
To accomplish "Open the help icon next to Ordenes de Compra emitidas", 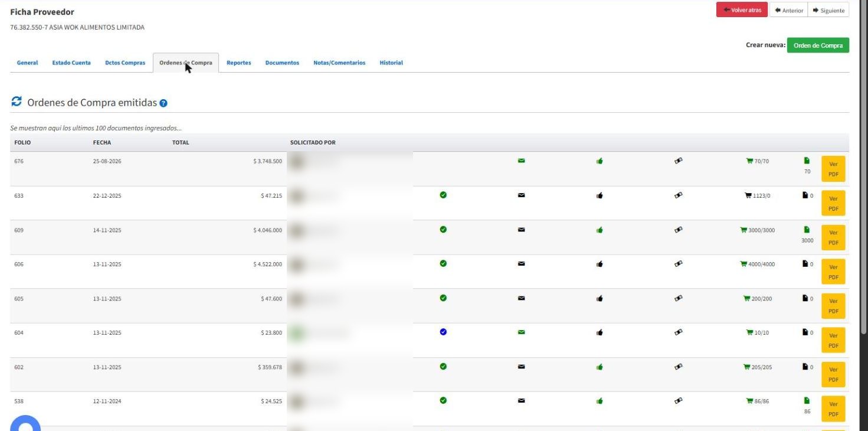I will pos(163,103).
